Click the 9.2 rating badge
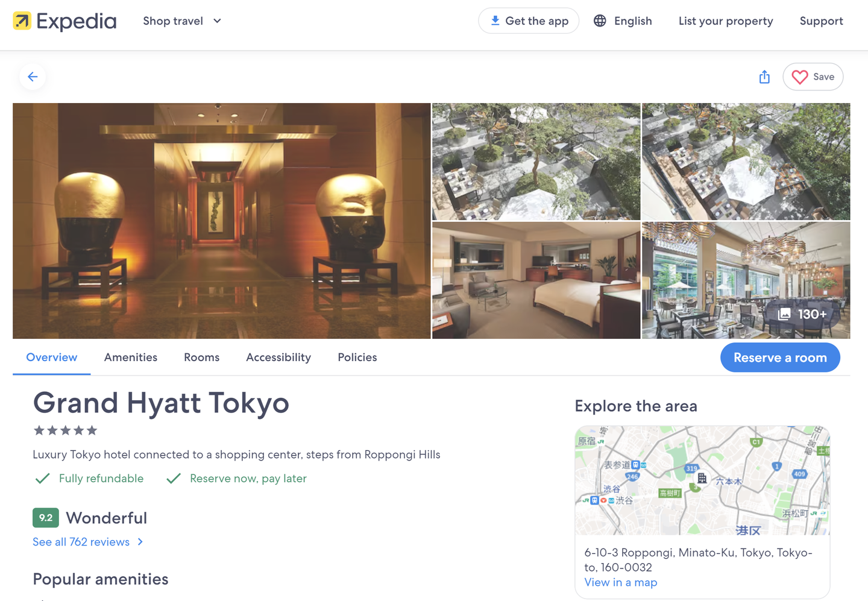 point(46,518)
